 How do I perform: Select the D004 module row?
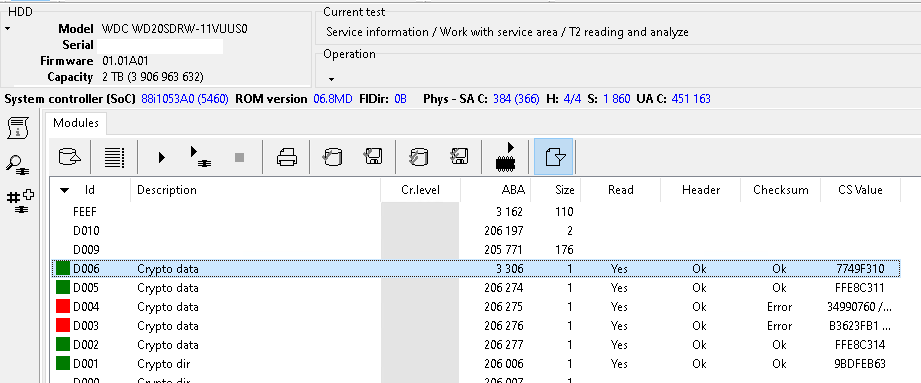pyautogui.click(x=476, y=307)
